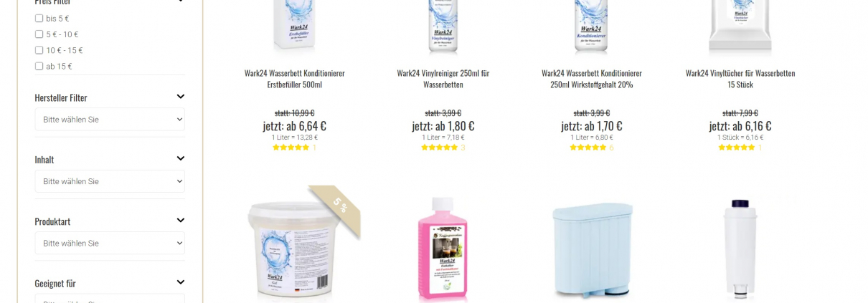
Task: Enable the '10 € - 15 €' price filter
Action: point(39,50)
